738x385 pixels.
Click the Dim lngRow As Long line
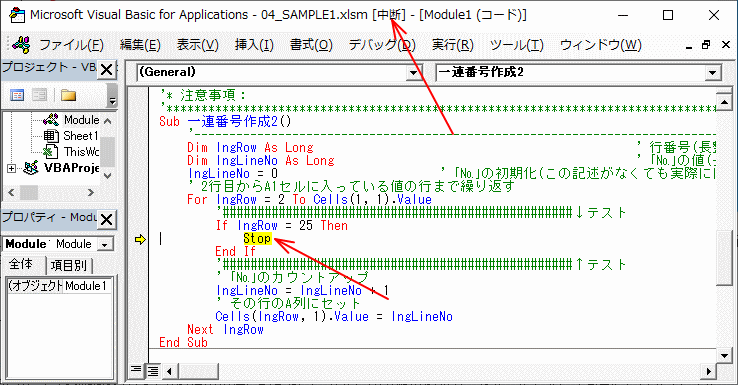(250, 148)
